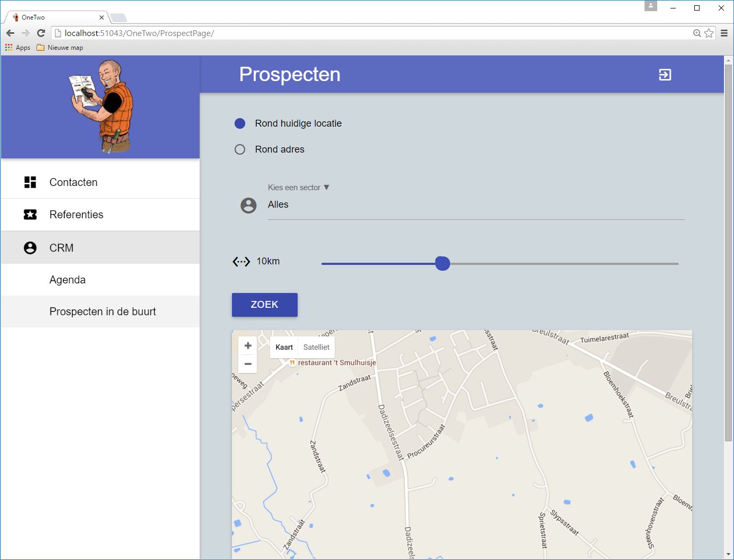Click the CRM account circle icon
This screenshot has height=560, width=734.
30,248
